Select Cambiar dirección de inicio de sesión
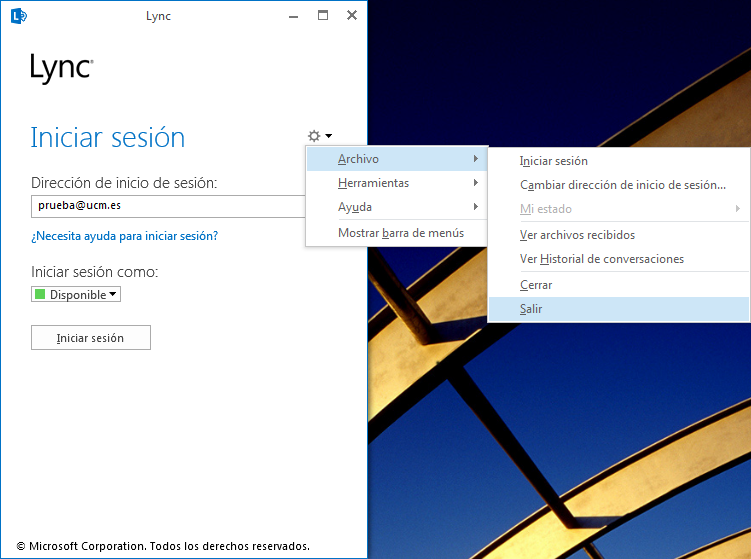This screenshot has width=751, height=559. (619, 185)
